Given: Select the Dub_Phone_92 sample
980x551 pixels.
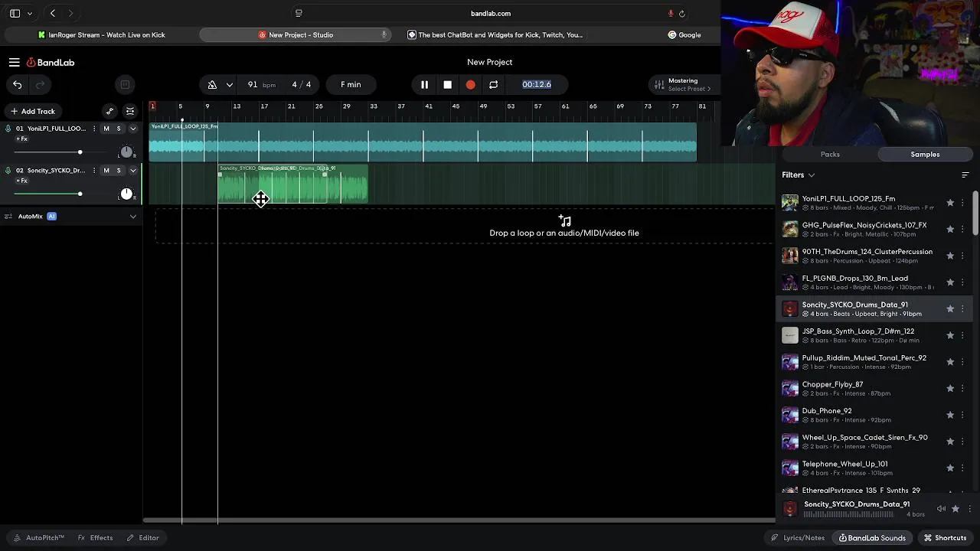Looking at the screenshot, I should coord(874,415).
